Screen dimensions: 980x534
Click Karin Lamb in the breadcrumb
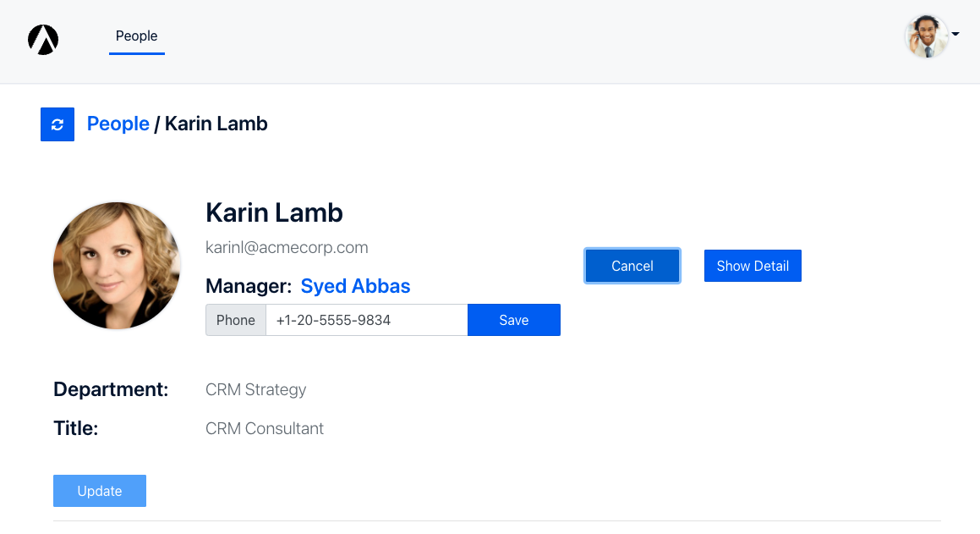[x=216, y=124]
